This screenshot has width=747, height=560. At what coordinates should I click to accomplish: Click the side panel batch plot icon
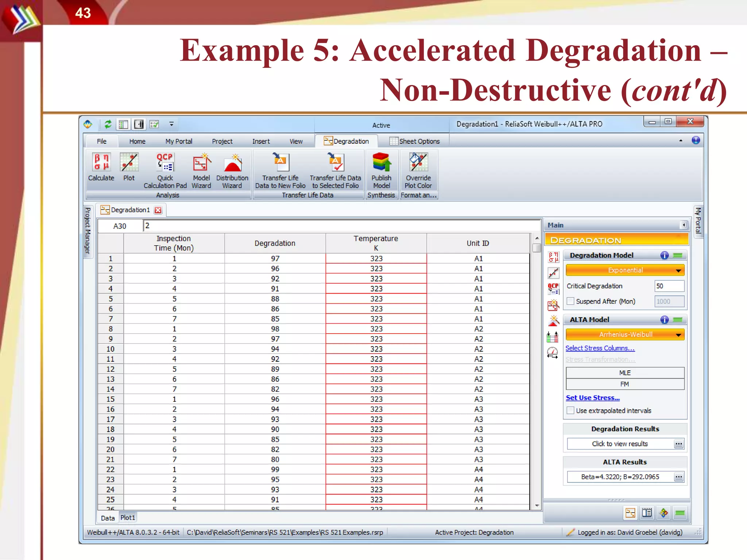point(553,337)
